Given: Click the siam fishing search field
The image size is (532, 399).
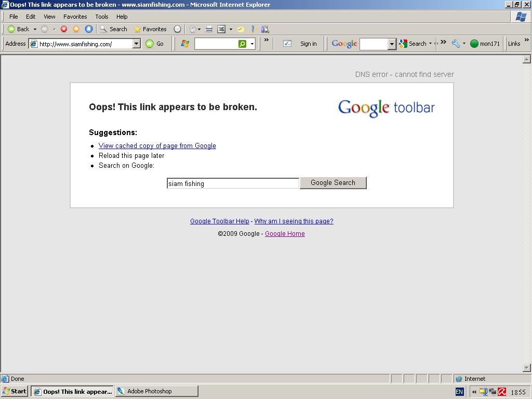Looking at the screenshot, I should click(x=233, y=183).
